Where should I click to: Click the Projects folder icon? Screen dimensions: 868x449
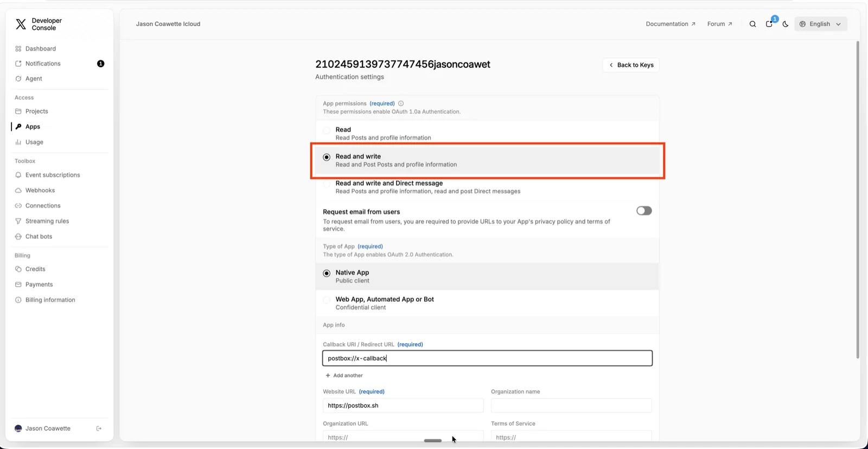[18, 111]
